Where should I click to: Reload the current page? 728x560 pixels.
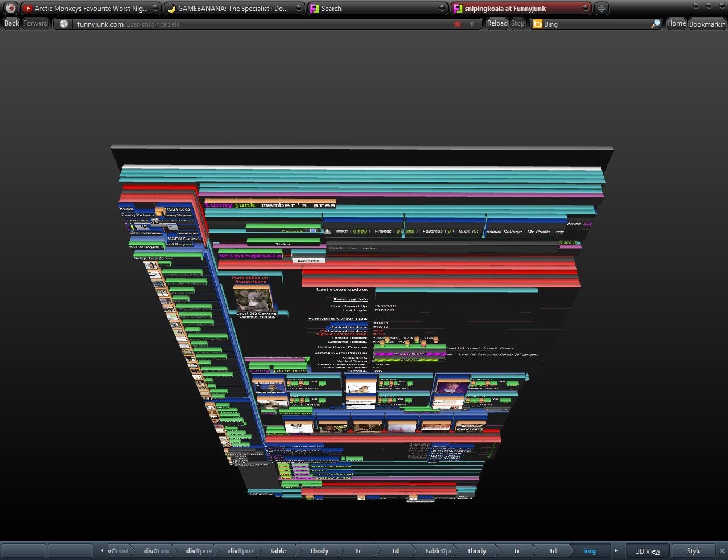click(497, 23)
